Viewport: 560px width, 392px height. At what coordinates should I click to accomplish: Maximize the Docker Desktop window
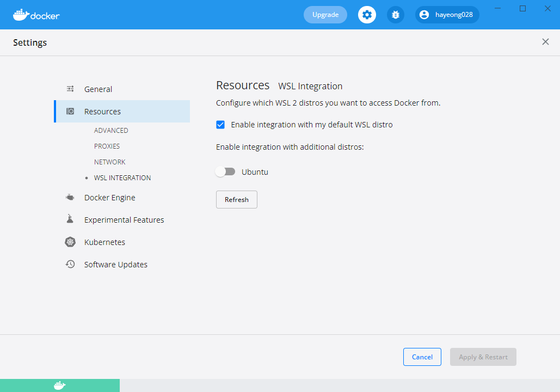point(522,8)
